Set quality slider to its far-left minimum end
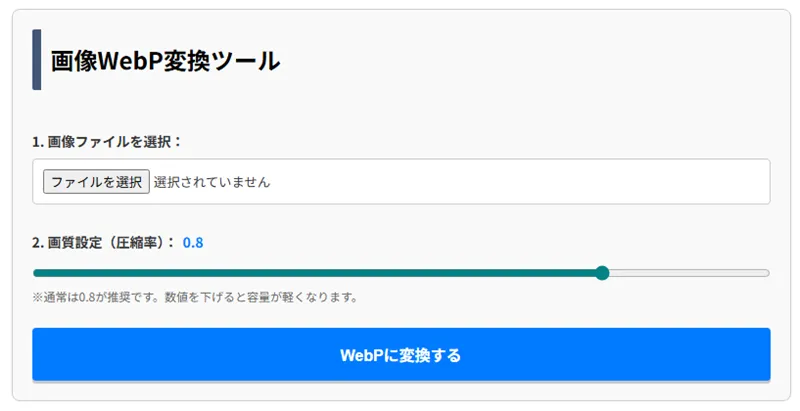Viewport: 800px width, 411px height. tap(35, 273)
